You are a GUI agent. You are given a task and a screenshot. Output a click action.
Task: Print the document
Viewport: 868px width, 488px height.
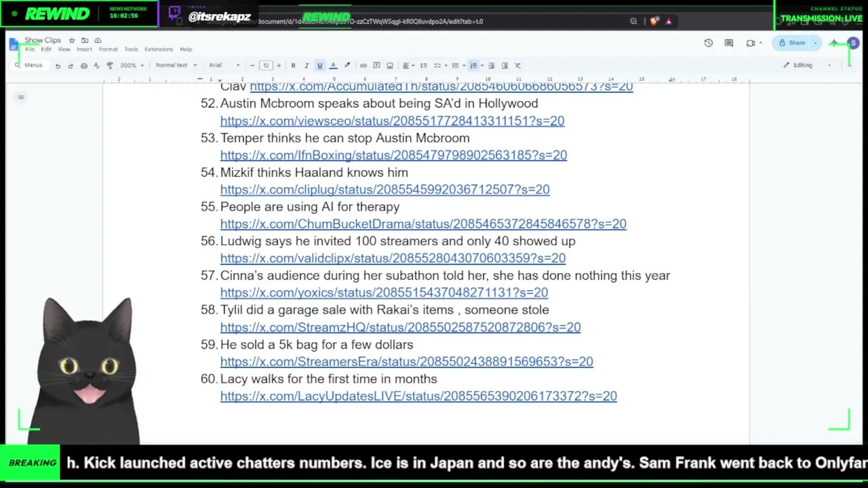[83, 66]
